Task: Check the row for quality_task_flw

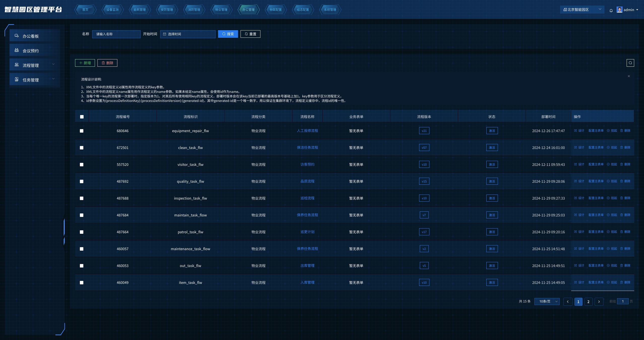Action: [x=82, y=181]
